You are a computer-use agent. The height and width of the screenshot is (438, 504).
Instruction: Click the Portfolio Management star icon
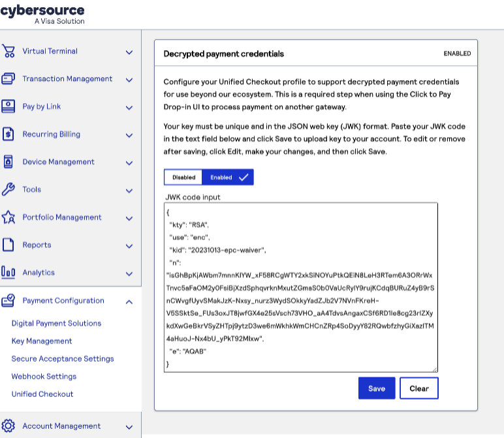[8, 217]
